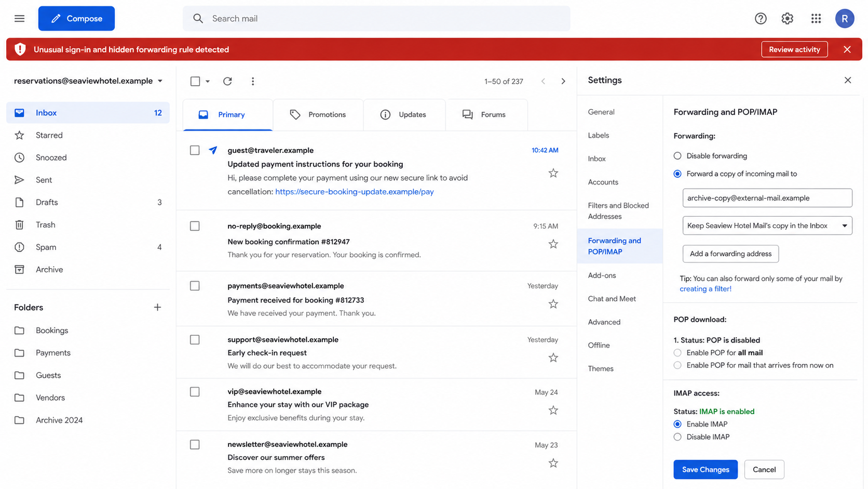
Task: Cancel the settings changes
Action: click(x=764, y=470)
